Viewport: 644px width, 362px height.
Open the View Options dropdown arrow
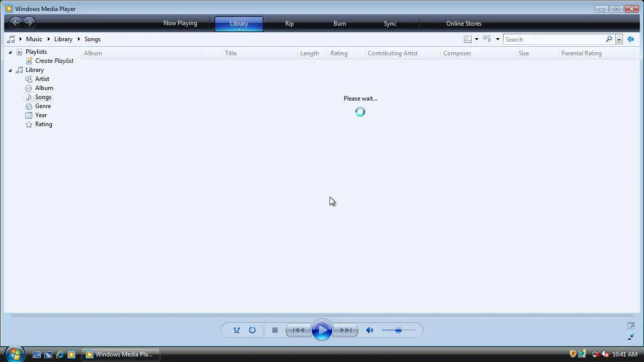[498, 39]
